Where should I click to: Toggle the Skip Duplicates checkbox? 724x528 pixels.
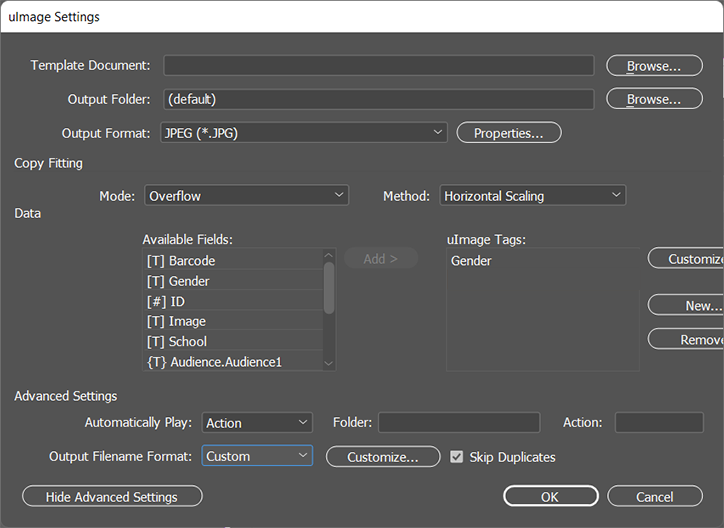pos(457,457)
